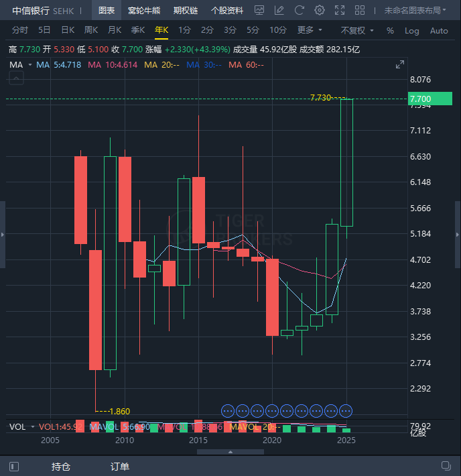
Task: Click the 7.730 high price label
Action: (320, 97)
